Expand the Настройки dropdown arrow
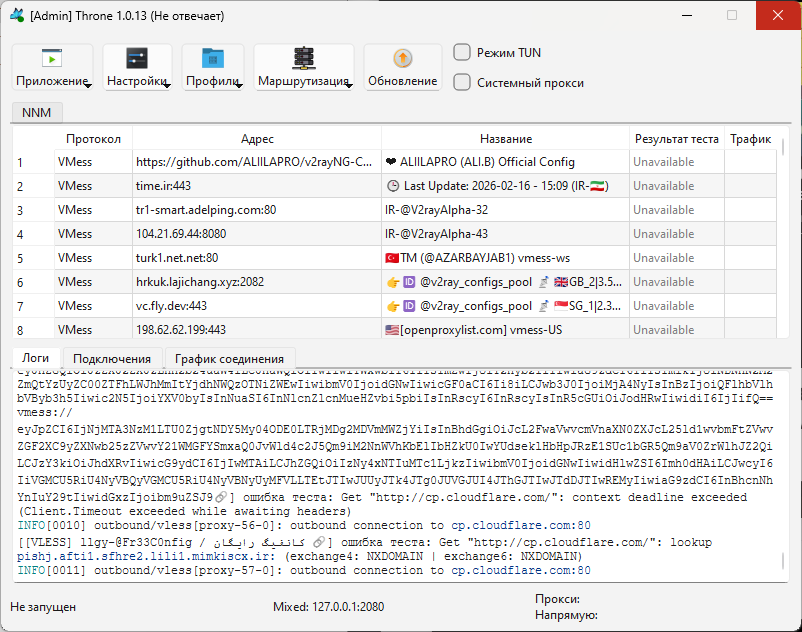Viewport: 802px width, 632px height. tap(166, 86)
